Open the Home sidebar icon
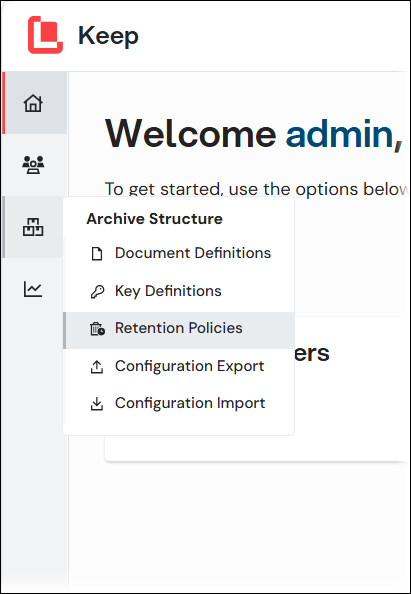 [x=33, y=103]
